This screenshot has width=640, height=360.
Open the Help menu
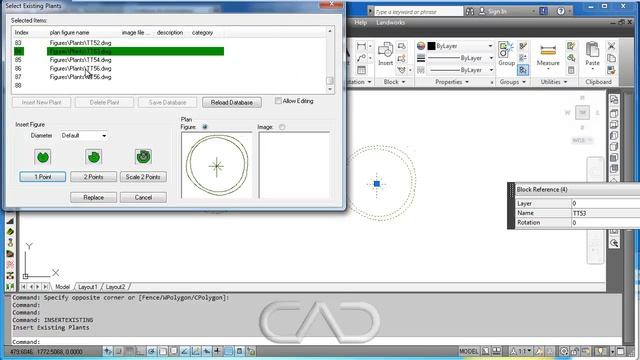click(360, 22)
